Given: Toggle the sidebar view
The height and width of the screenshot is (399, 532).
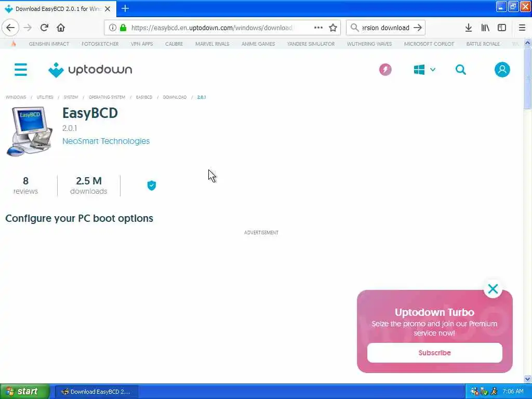Looking at the screenshot, I should coord(502,28).
